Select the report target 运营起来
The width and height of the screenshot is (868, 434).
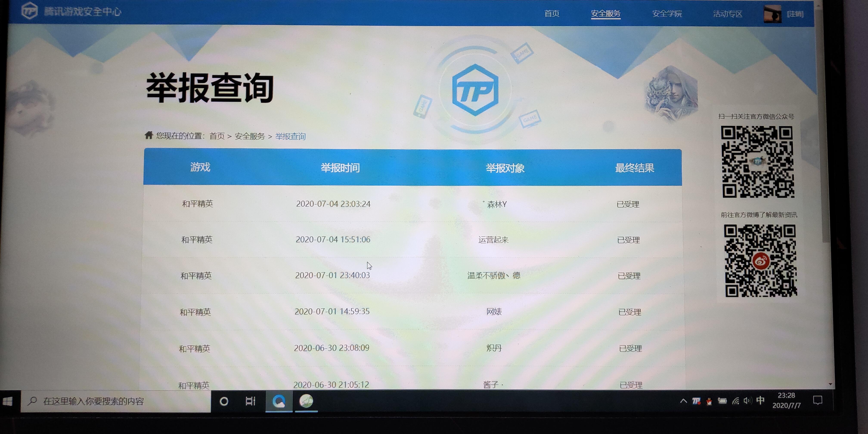pyautogui.click(x=493, y=240)
